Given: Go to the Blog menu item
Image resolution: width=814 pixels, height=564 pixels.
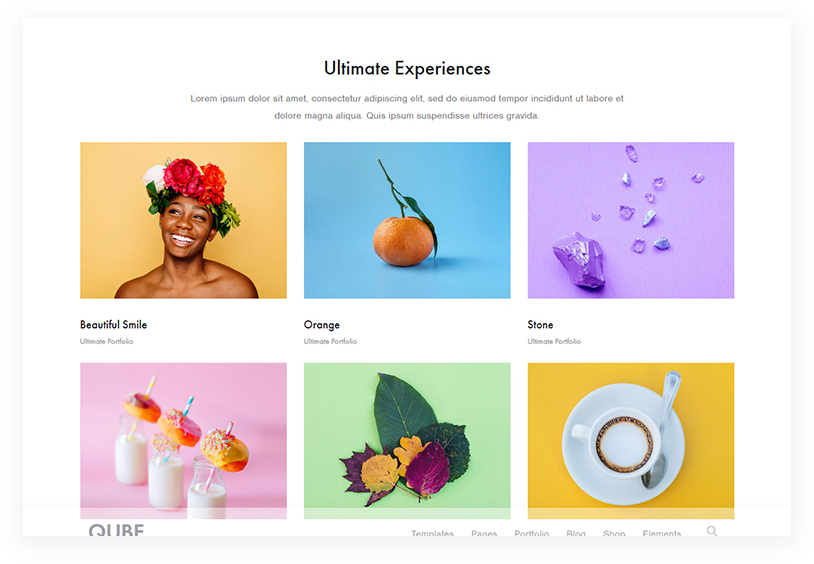Looking at the screenshot, I should [576, 533].
